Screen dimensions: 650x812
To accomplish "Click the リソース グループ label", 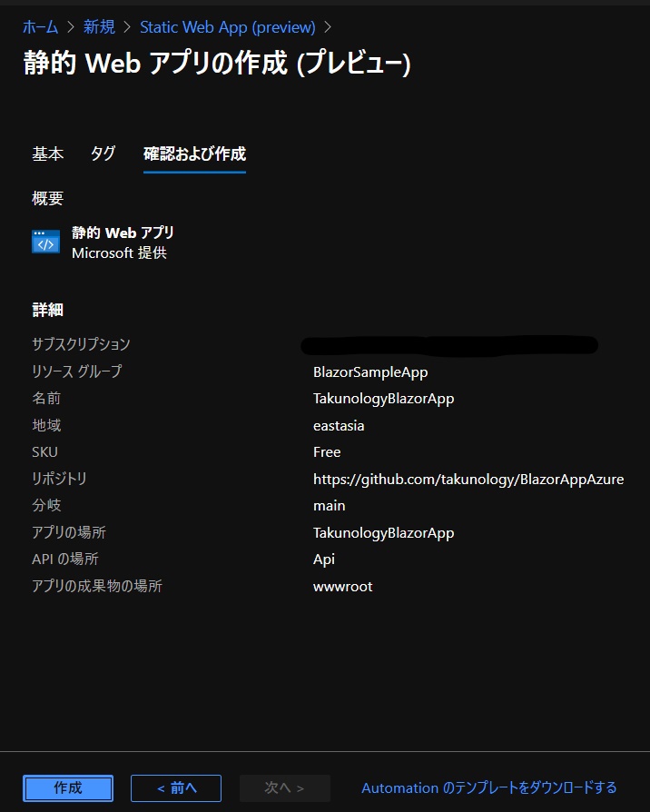I will [x=77, y=371].
